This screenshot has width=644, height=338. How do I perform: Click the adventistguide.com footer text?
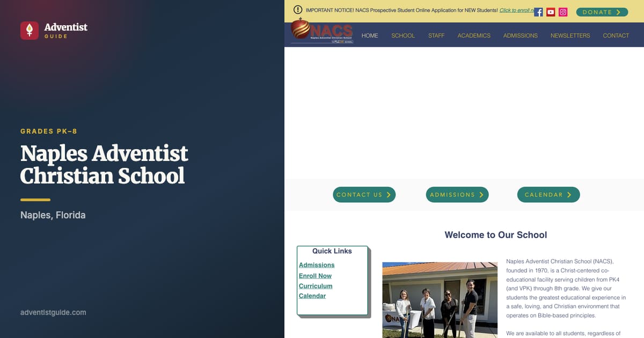tap(53, 312)
